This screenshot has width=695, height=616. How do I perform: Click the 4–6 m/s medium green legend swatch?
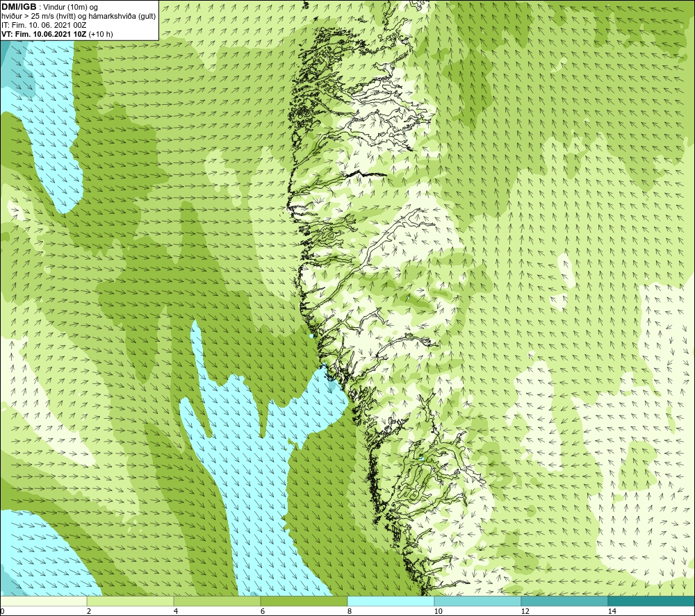tap(217, 601)
